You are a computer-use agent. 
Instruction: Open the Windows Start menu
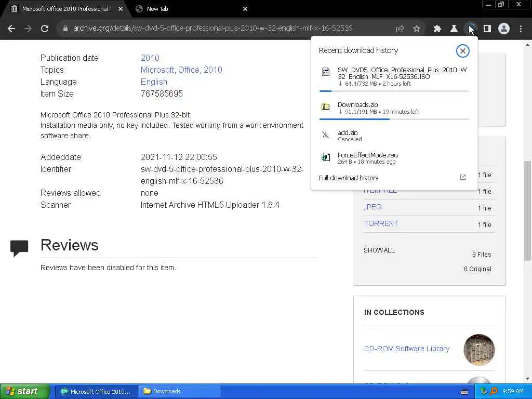(24, 391)
